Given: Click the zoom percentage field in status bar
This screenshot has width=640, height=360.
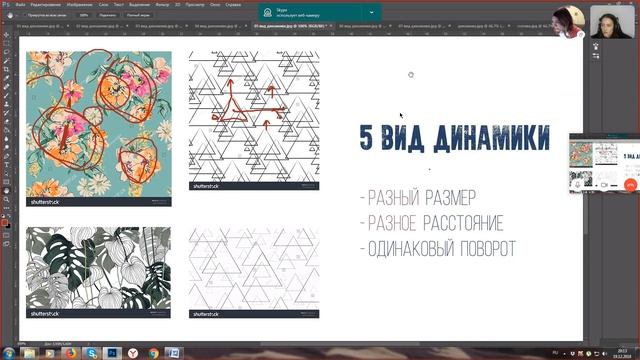Looking at the screenshot, I should (22, 344).
